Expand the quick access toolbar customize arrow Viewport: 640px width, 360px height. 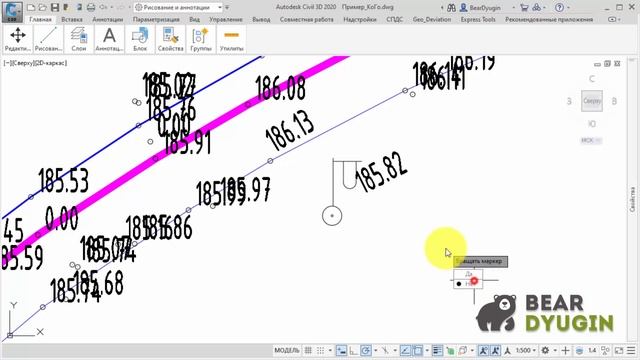(x=227, y=7)
